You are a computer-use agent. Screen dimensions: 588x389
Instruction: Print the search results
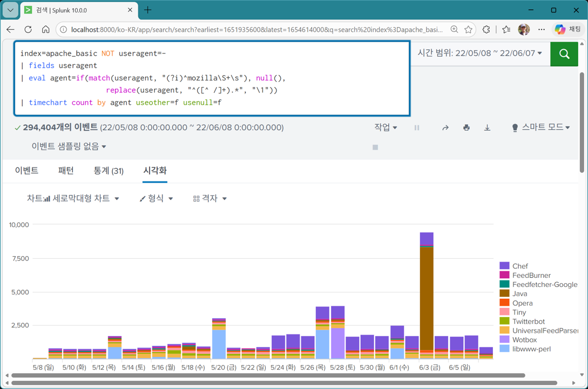(x=466, y=128)
